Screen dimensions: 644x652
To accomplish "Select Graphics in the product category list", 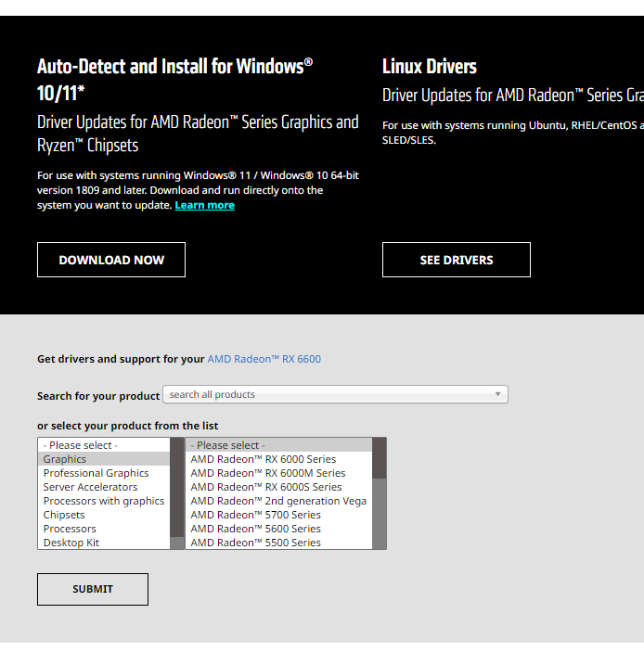I will click(x=104, y=459).
